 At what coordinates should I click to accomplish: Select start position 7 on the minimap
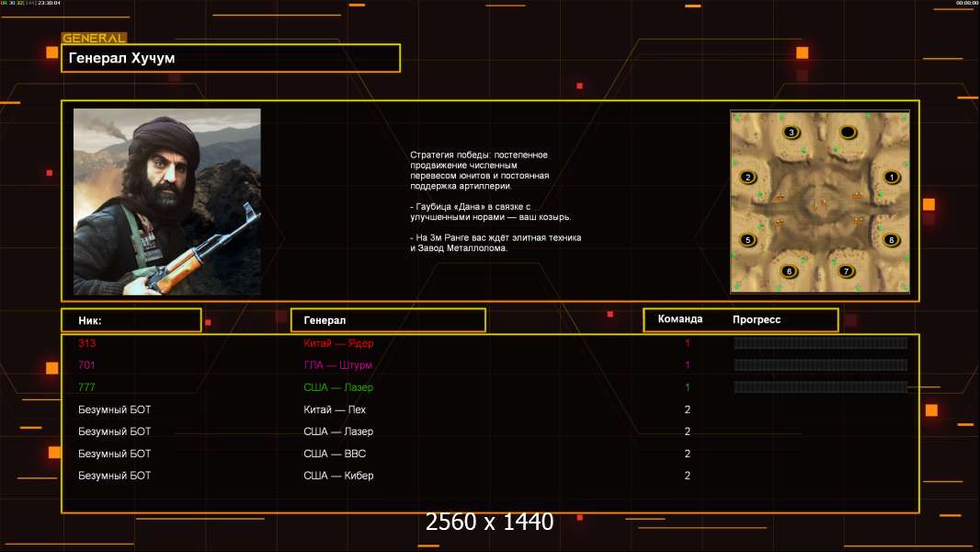847,271
